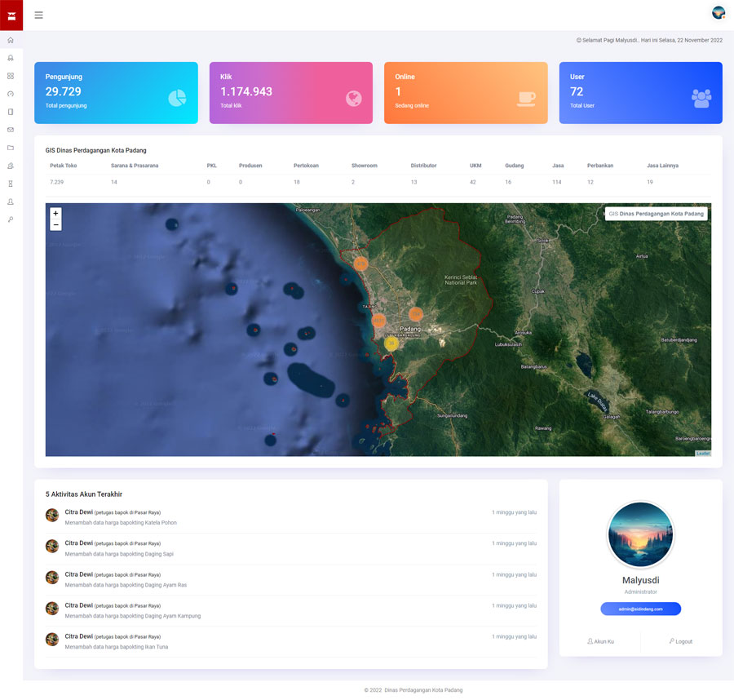This screenshot has width=734, height=700.
Task: Click the Malyusdi profile picture thumbnail
Action: tap(640, 534)
